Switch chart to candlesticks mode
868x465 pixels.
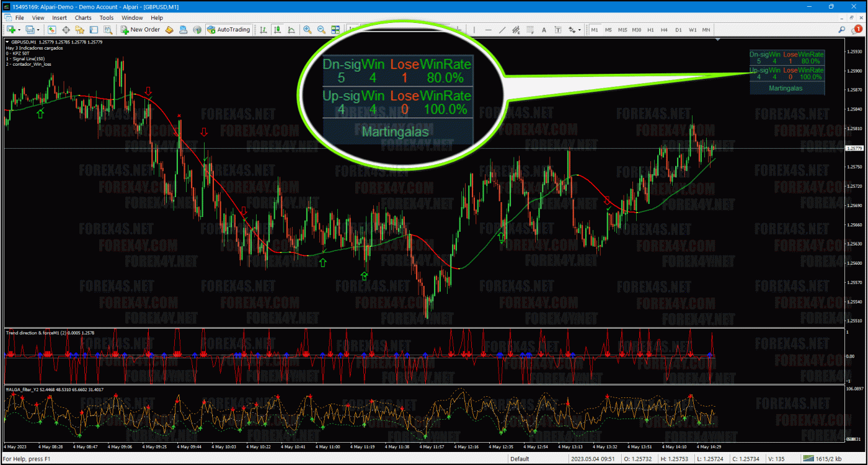277,29
